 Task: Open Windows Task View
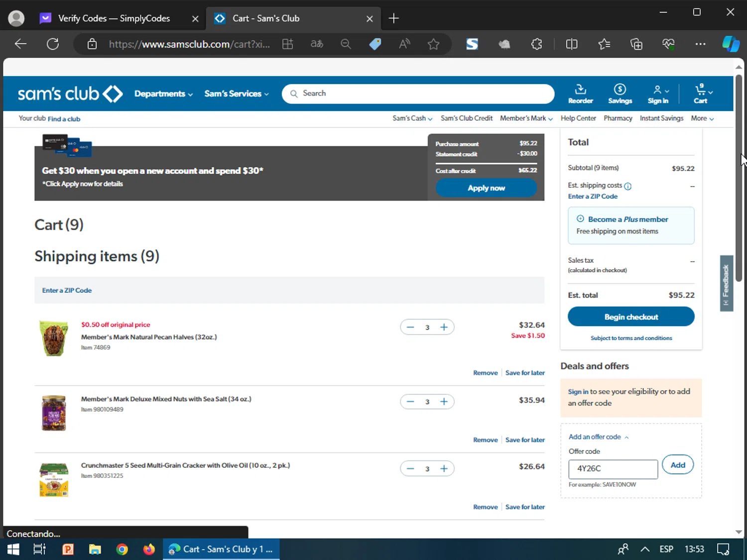point(39,549)
